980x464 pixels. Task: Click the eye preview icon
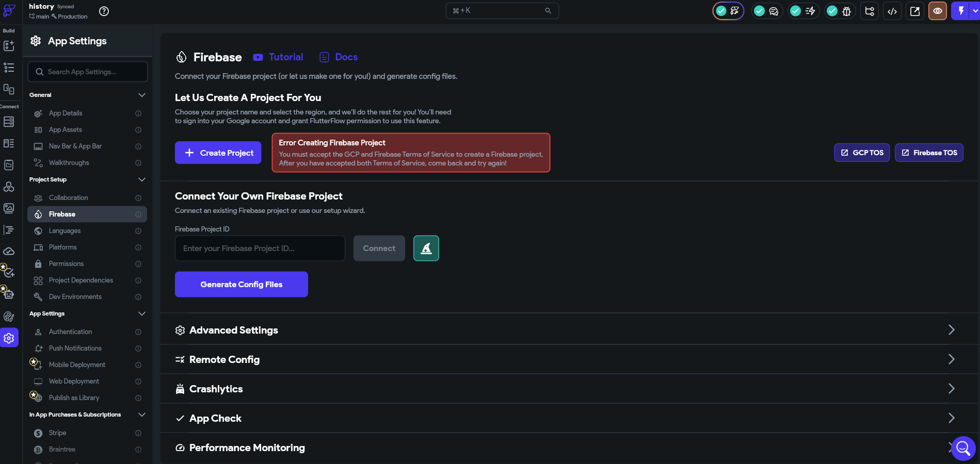(x=938, y=11)
